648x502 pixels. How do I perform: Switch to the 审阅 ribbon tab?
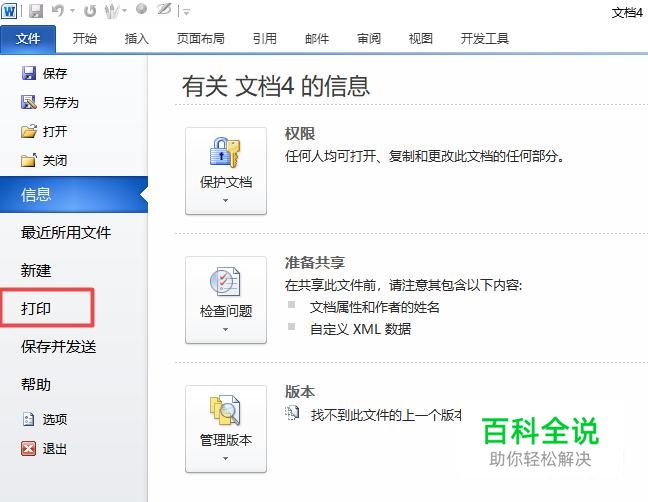tap(369, 39)
